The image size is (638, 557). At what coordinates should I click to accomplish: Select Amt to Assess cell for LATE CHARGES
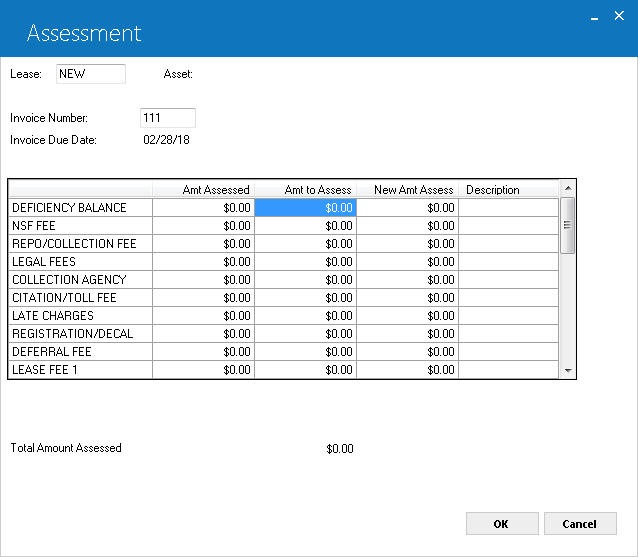[x=306, y=316]
